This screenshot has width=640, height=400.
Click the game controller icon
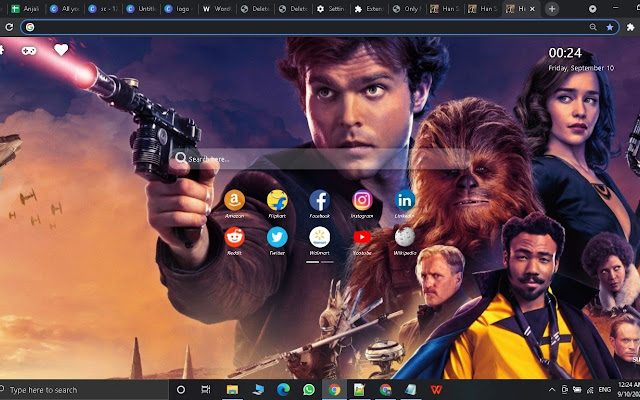(29, 51)
